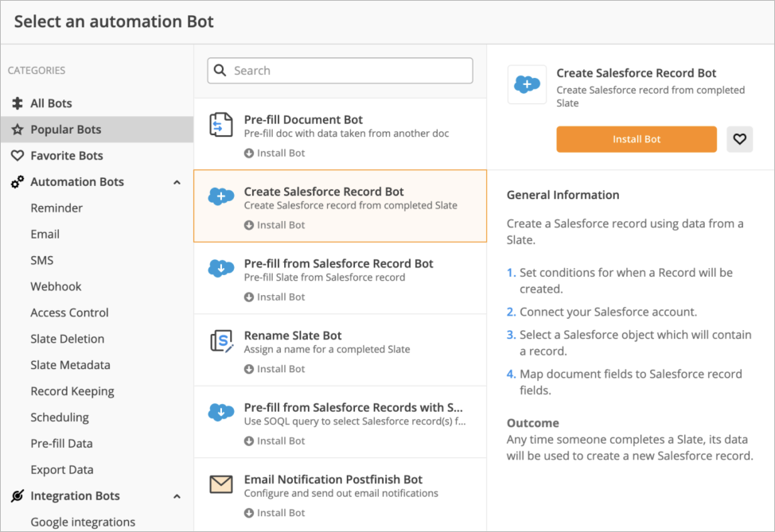This screenshot has height=532, width=775.
Task: Click 'Use SOQL query to select Salesforce record(s)' description
Action: click(354, 421)
